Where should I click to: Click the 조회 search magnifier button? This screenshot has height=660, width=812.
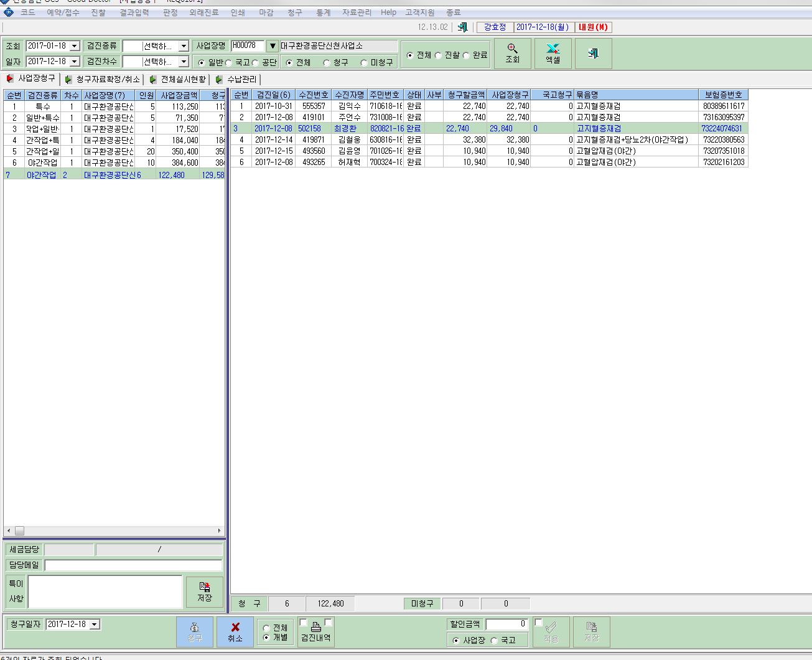pyautogui.click(x=512, y=54)
